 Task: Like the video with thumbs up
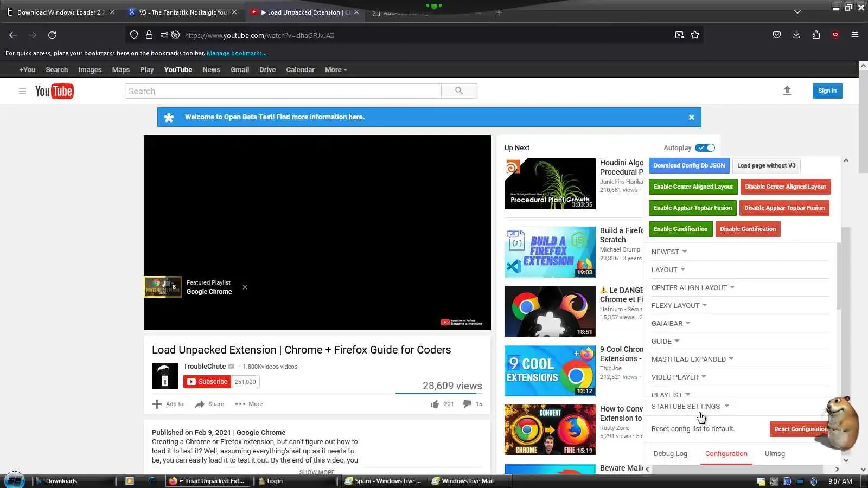[435, 404]
